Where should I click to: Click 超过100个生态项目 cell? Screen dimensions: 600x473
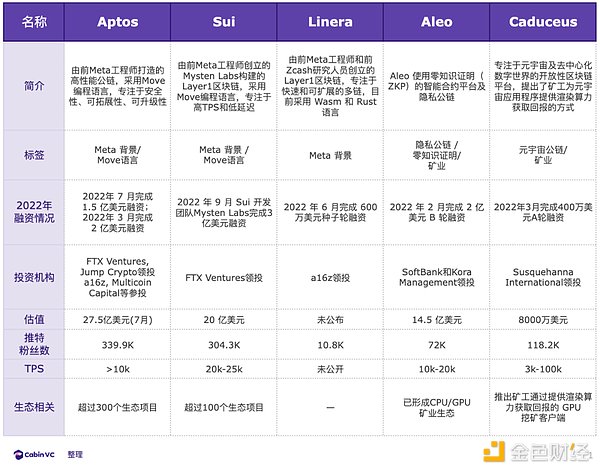(x=224, y=408)
